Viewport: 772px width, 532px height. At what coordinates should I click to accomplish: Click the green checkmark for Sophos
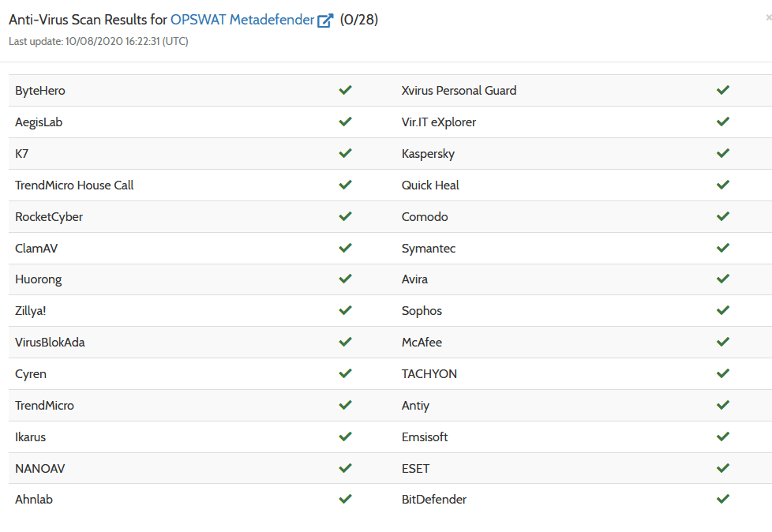pyautogui.click(x=723, y=311)
